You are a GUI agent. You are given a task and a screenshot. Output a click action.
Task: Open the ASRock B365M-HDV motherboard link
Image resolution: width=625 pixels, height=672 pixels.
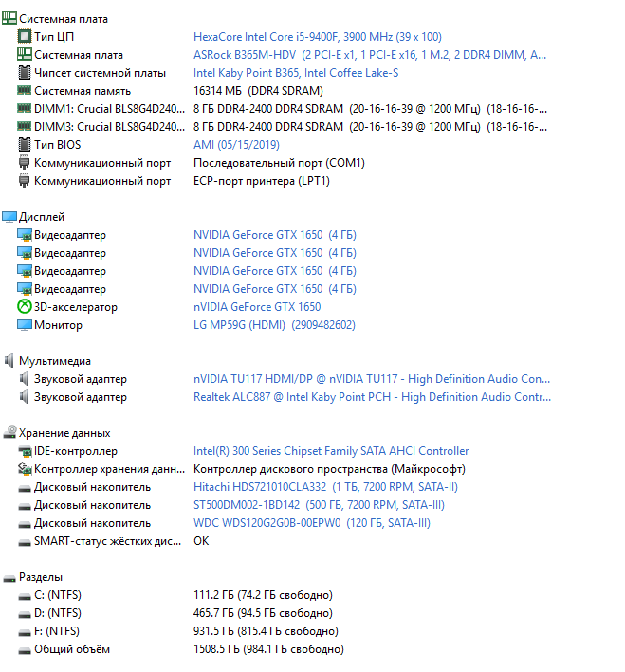coord(370,55)
